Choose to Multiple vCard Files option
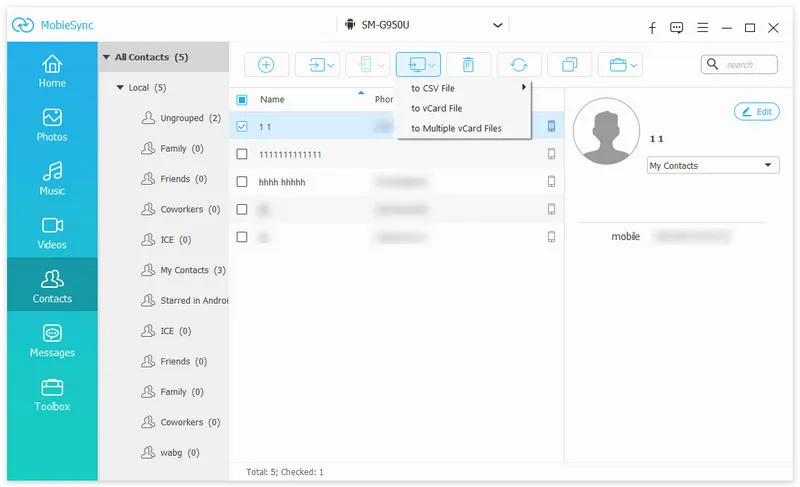The height and width of the screenshot is (487, 800). (x=456, y=128)
